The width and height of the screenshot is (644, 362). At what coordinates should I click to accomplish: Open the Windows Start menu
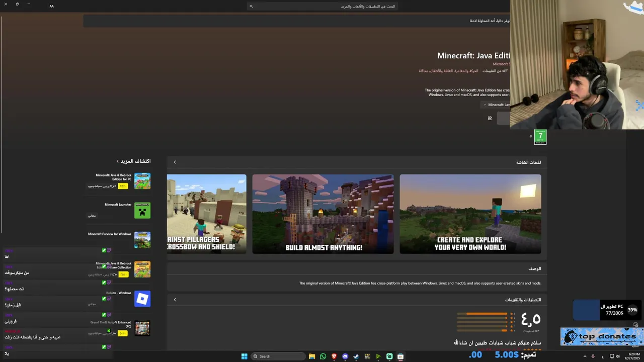[244, 356]
